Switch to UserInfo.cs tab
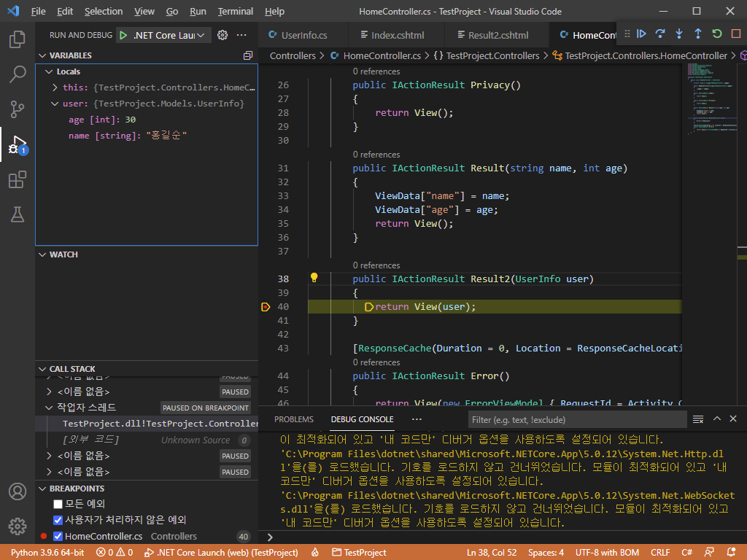 pyautogui.click(x=303, y=35)
